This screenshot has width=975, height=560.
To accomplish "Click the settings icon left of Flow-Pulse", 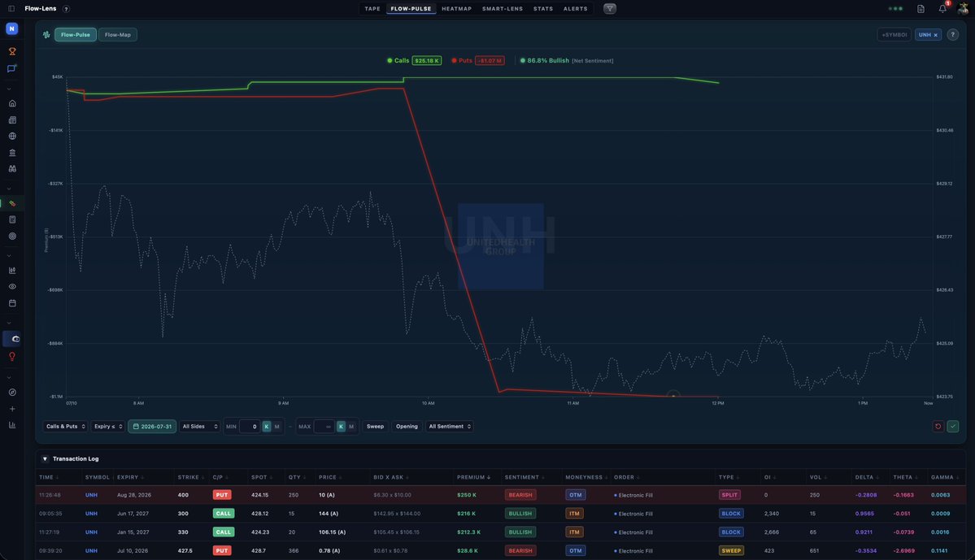I will (x=46, y=35).
